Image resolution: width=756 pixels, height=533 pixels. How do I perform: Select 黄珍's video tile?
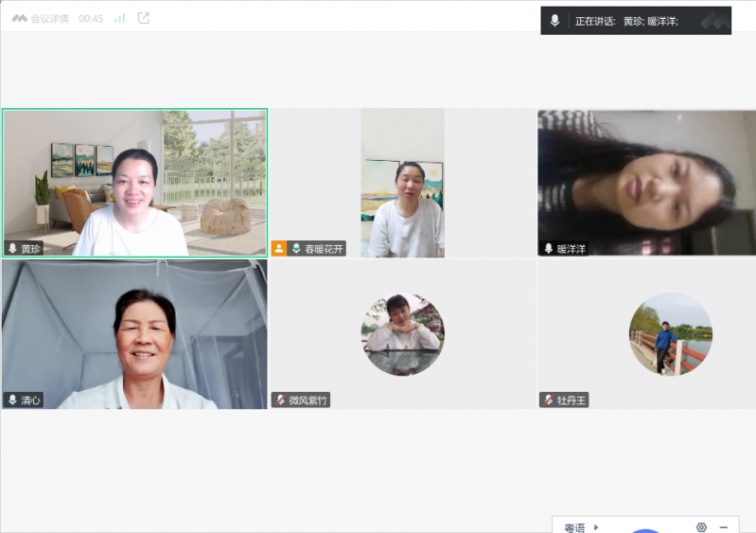(x=134, y=182)
